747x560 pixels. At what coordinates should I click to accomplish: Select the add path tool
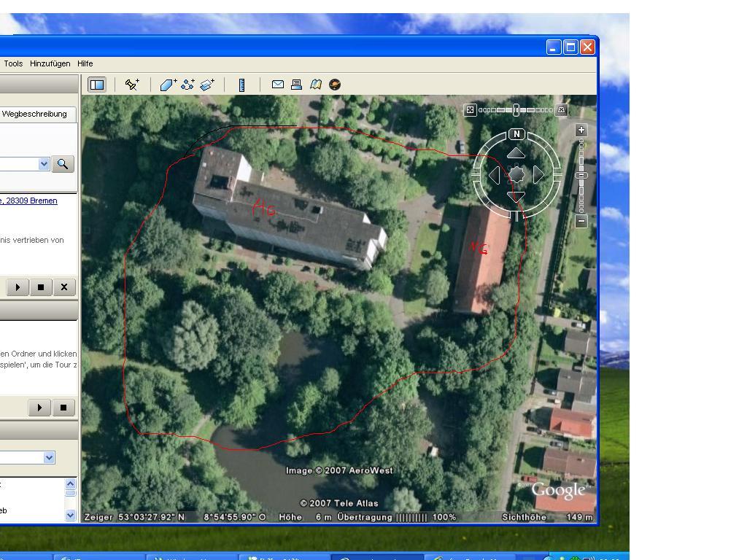[x=187, y=85]
